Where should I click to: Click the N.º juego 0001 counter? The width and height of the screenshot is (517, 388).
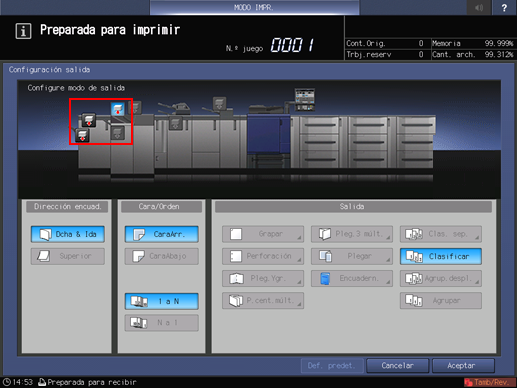(270, 45)
